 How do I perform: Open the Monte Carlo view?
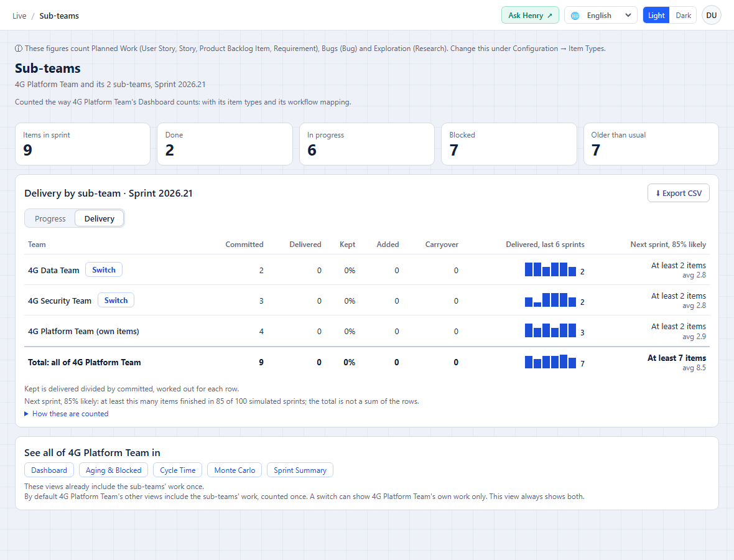[235, 470]
